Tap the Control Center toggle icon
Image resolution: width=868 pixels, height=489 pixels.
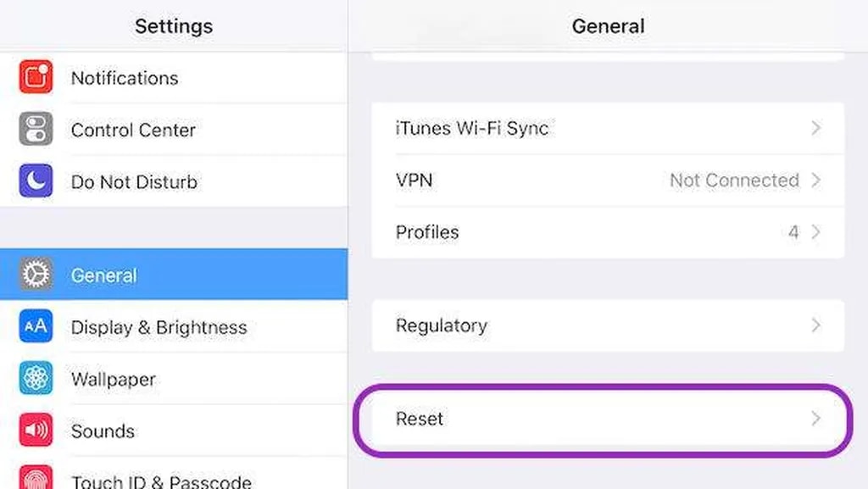pyautogui.click(x=36, y=130)
